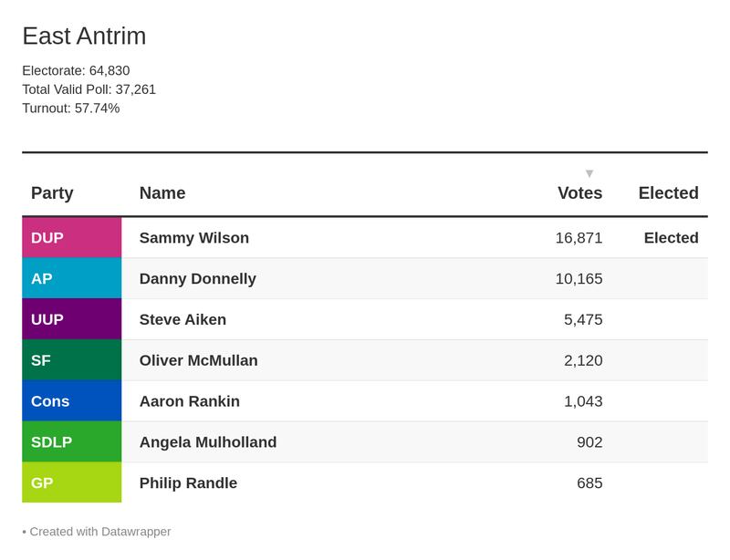Select the dark green SF party cell

(x=71, y=360)
